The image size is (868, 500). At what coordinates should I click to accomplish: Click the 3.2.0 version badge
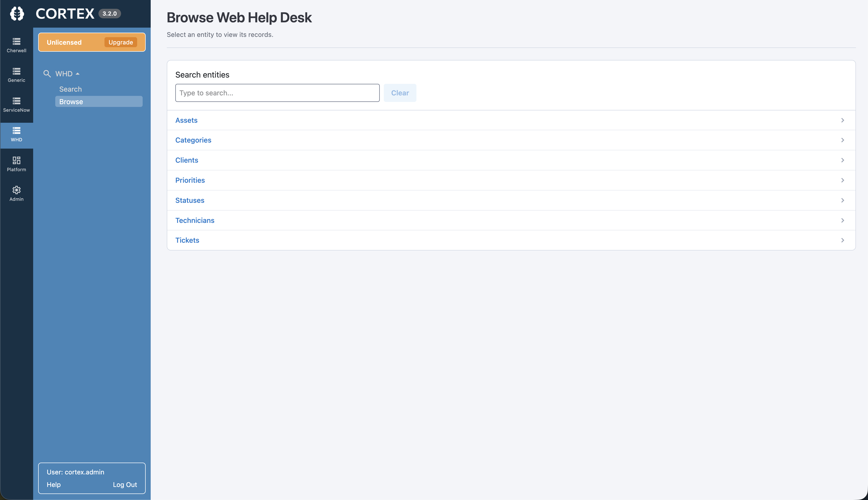(x=110, y=14)
